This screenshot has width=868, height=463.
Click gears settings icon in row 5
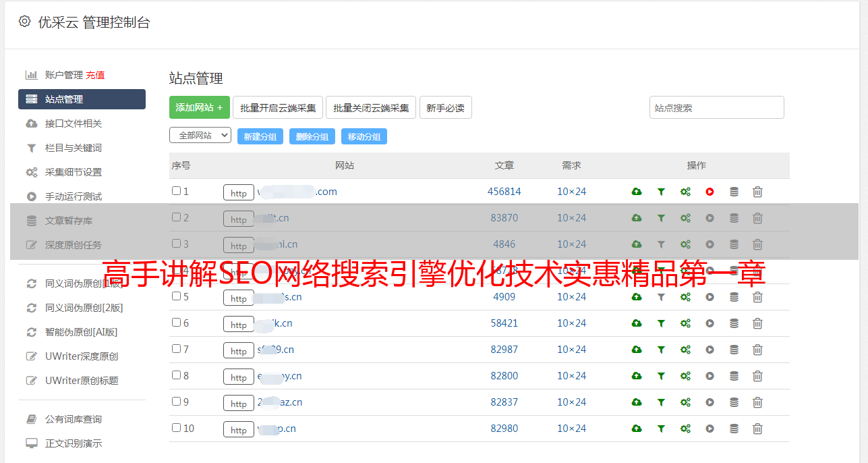click(x=685, y=297)
